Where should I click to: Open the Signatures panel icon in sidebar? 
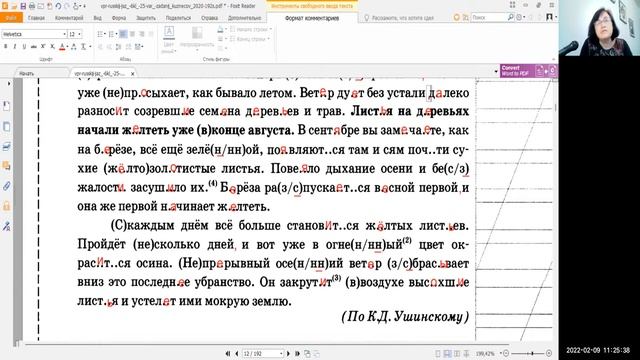7,226
